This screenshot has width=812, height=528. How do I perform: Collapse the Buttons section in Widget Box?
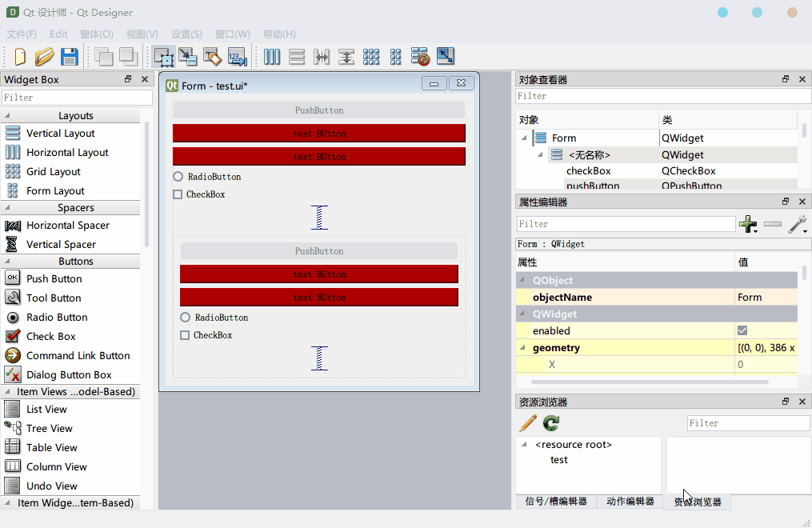78,261
